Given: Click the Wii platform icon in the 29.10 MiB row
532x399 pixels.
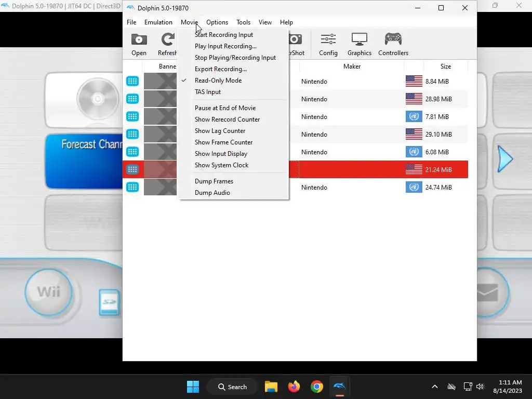Looking at the screenshot, I should point(132,134).
